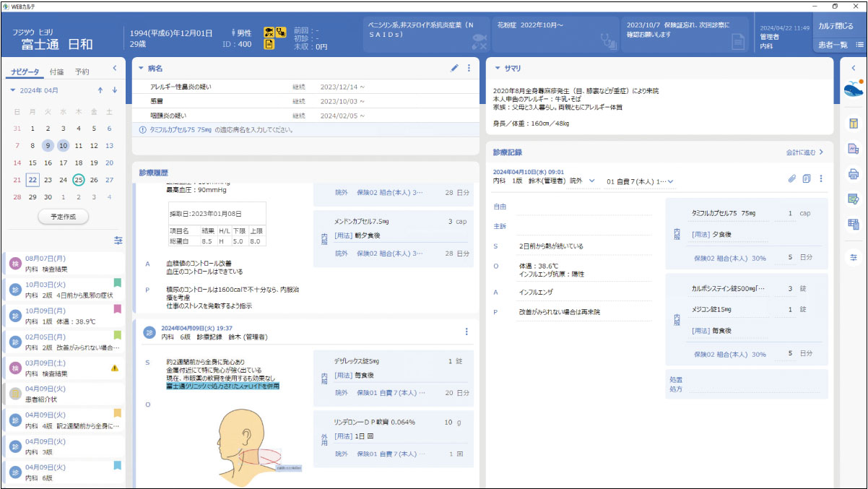Click the yellow document icon beside patient ID
The image size is (868, 489).
(x=269, y=45)
